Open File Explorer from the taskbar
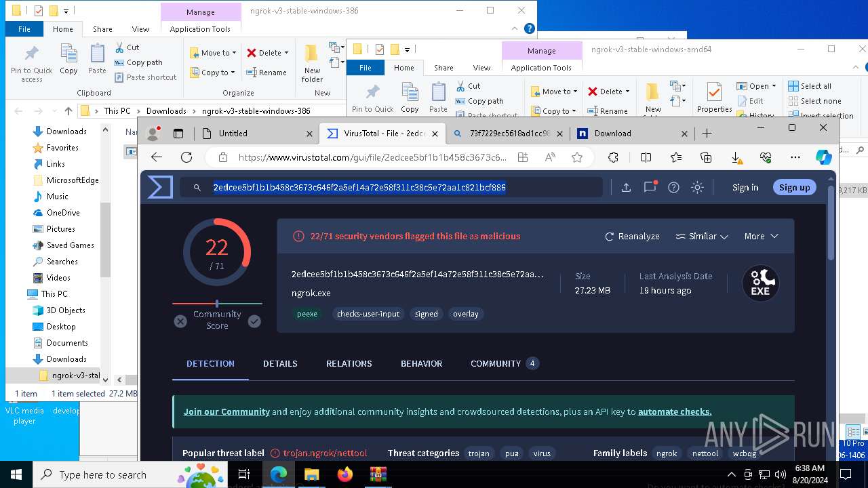 click(x=312, y=474)
